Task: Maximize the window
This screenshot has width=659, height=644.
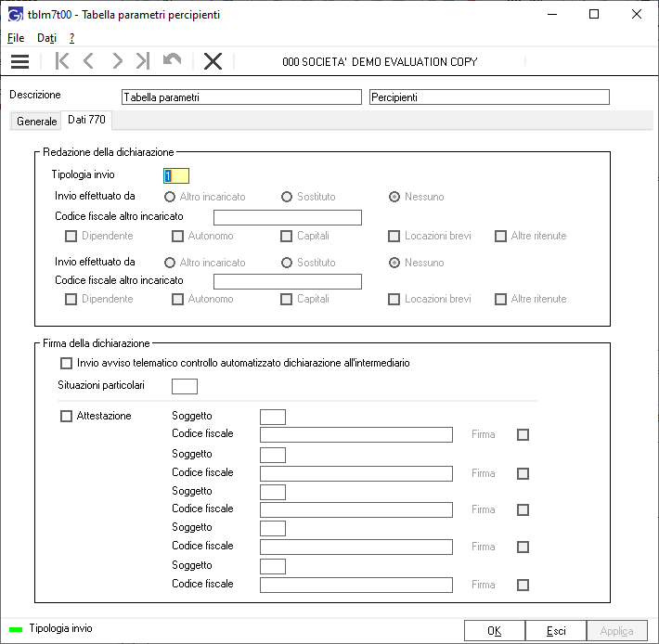Action: click(x=594, y=14)
